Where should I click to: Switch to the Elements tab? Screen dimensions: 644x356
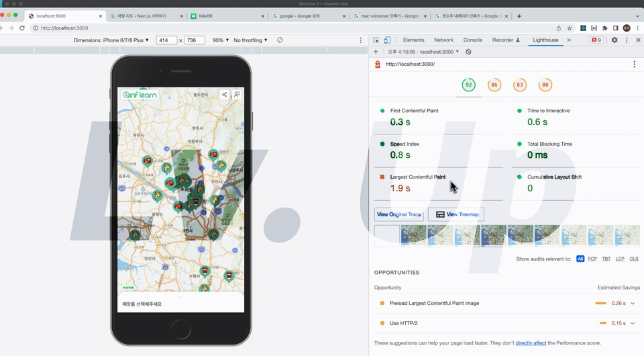414,40
